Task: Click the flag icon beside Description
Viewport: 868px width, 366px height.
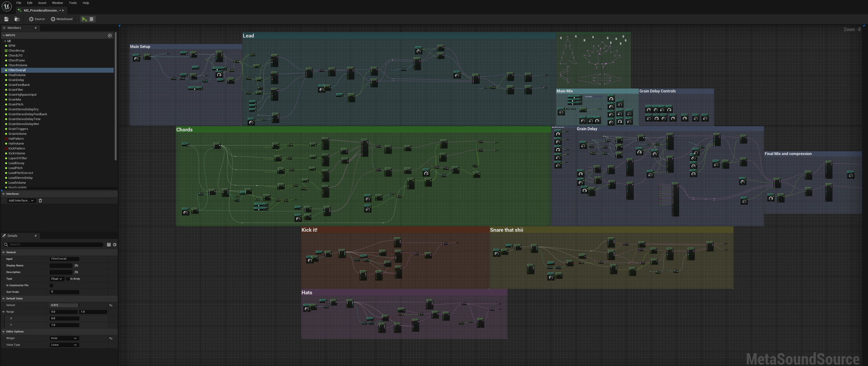Action: click(x=76, y=272)
